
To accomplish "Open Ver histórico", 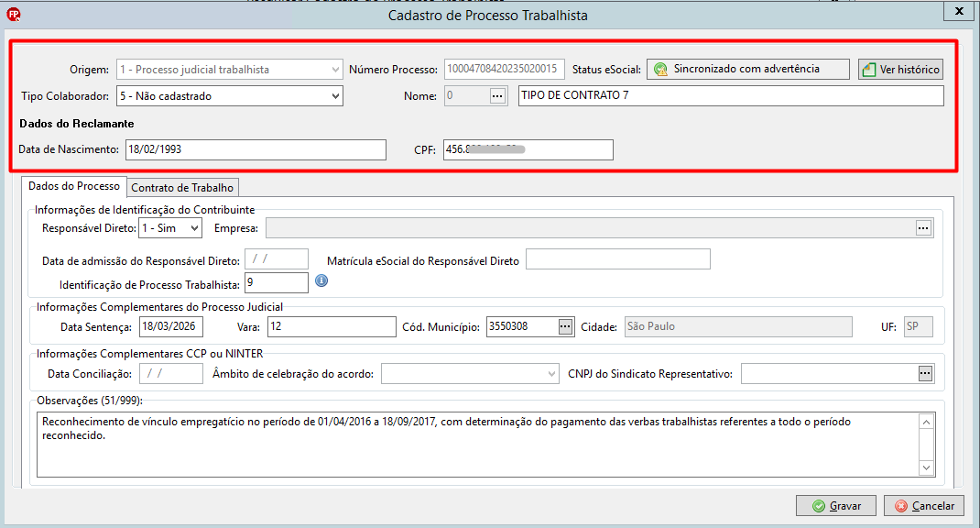I will coord(900,70).
